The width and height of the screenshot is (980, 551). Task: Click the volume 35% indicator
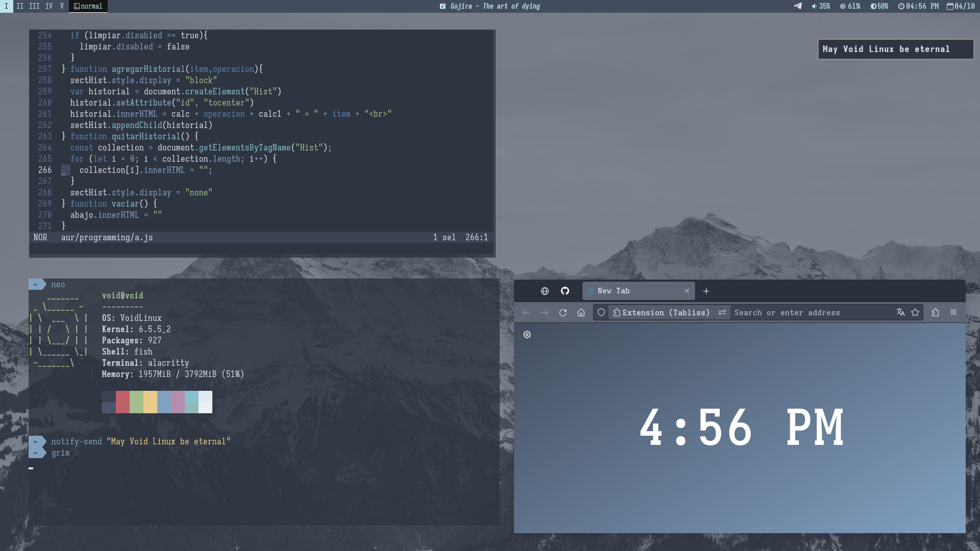tap(820, 7)
